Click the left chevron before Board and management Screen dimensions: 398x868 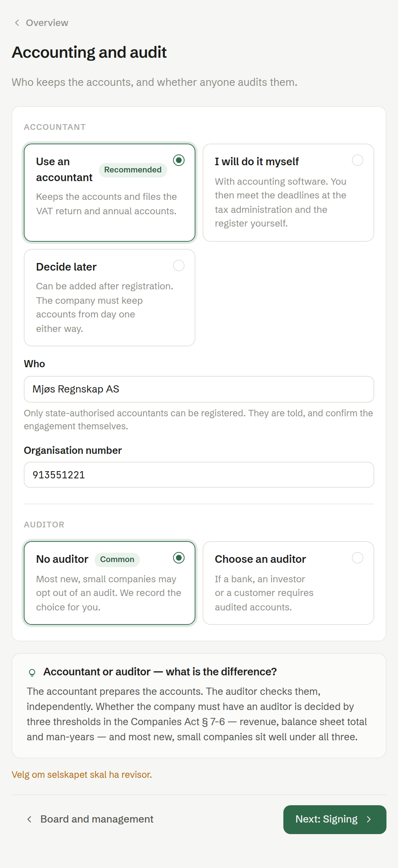click(x=29, y=819)
